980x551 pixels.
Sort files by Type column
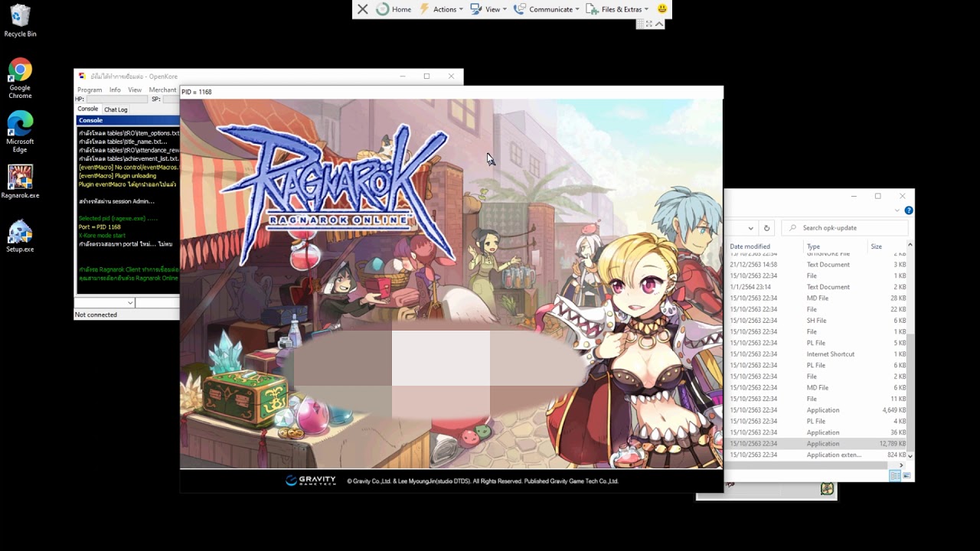pyautogui.click(x=813, y=246)
